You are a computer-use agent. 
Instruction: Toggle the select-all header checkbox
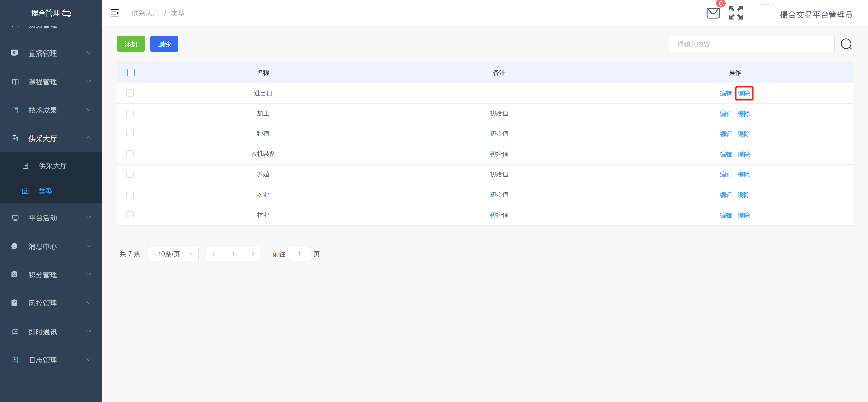(x=131, y=72)
